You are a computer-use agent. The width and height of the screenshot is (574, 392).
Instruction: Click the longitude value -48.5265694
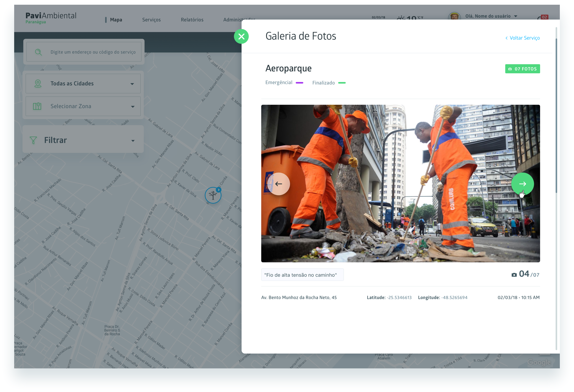[454, 298]
